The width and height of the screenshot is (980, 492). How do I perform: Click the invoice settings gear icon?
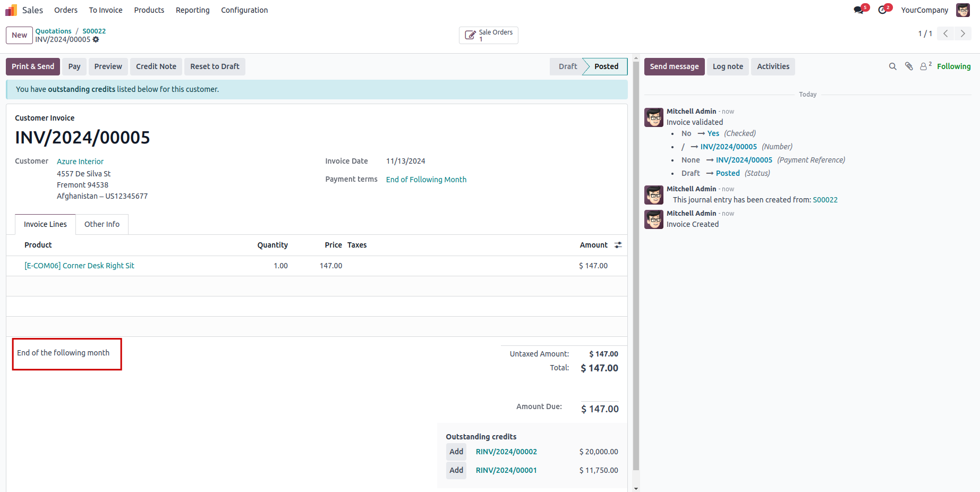point(96,40)
